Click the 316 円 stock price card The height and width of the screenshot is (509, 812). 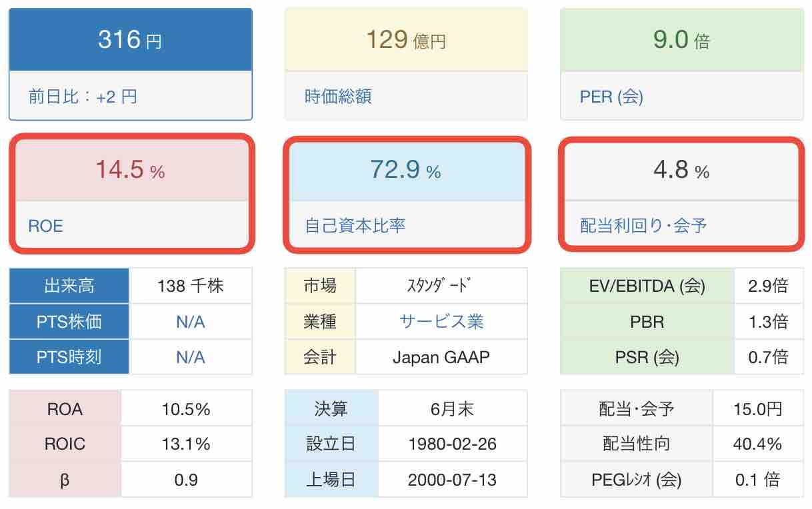point(130,40)
